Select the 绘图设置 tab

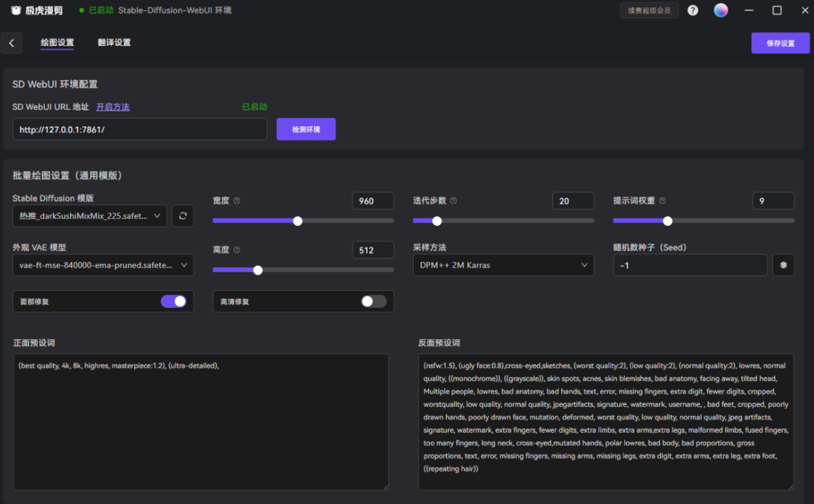point(57,43)
